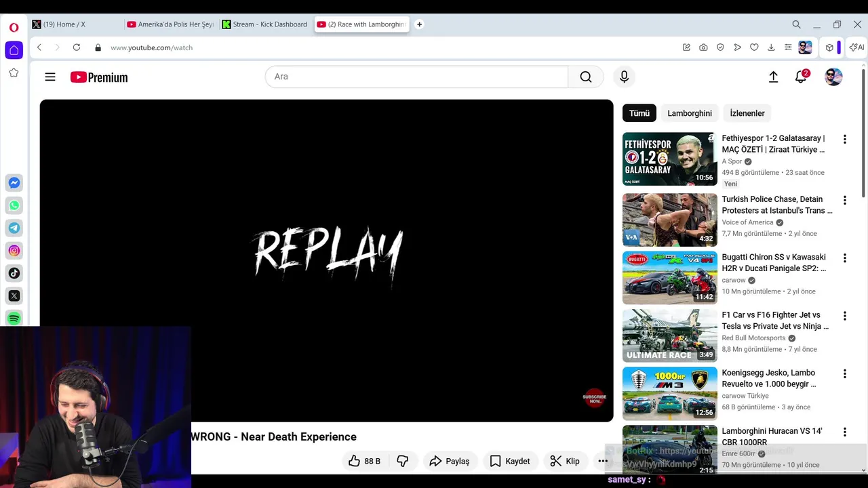868x488 pixels.
Task: Open bookmarks star in Opera sidebar
Action: [14, 73]
